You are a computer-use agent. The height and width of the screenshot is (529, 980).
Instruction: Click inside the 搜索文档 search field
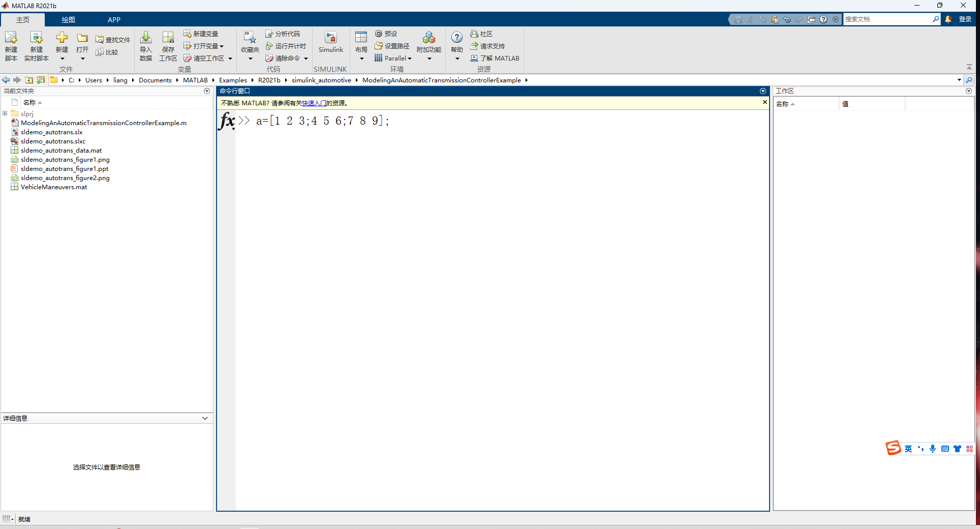click(888, 19)
